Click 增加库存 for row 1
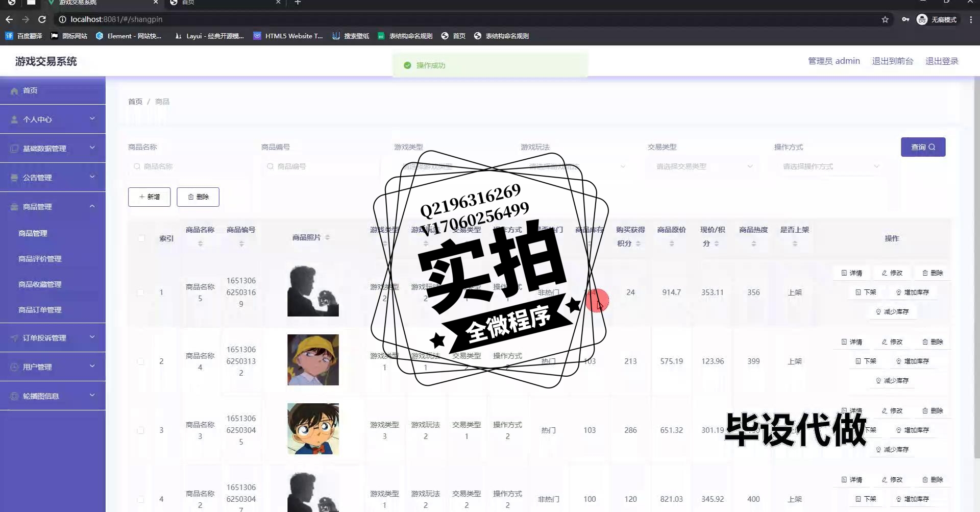The width and height of the screenshot is (980, 512). 912,292
